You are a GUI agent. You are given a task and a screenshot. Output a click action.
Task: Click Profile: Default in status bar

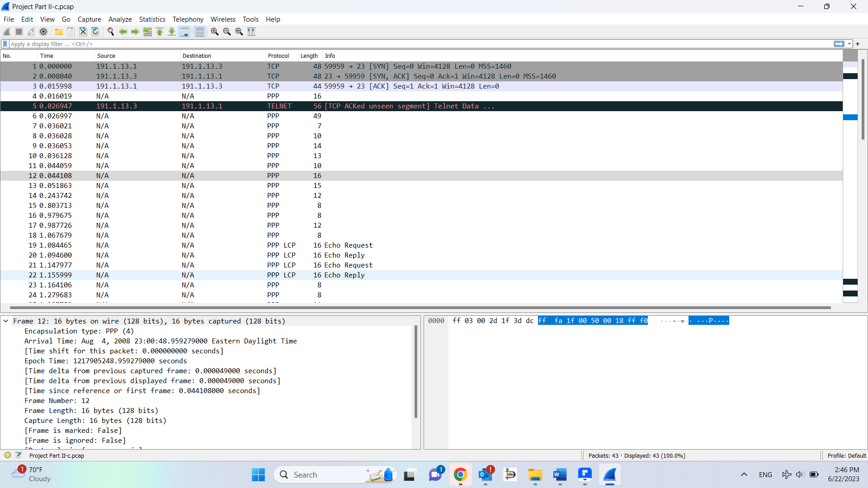tap(846, 455)
